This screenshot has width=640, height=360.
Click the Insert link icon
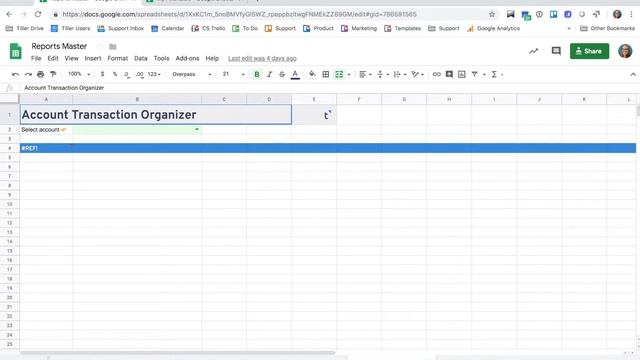(x=437, y=74)
